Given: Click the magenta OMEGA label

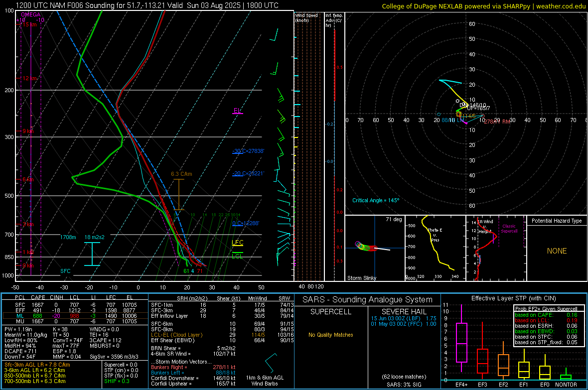Looking at the screenshot, I should pyautogui.click(x=31, y=14).
